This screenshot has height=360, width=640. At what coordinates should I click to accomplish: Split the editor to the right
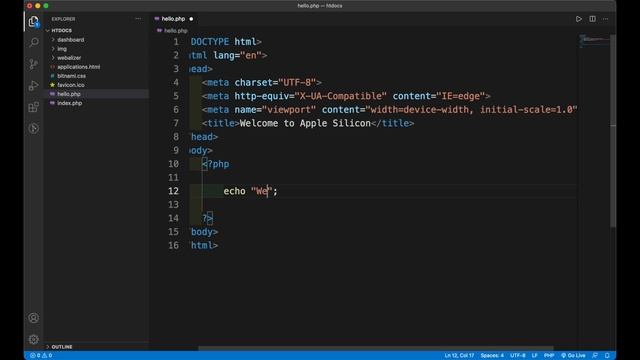pos(592,19)
